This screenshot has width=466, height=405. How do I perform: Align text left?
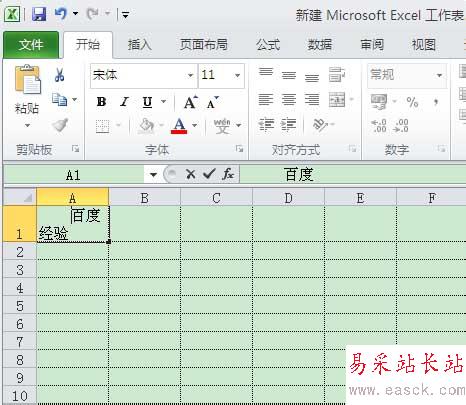click(266, 100)
